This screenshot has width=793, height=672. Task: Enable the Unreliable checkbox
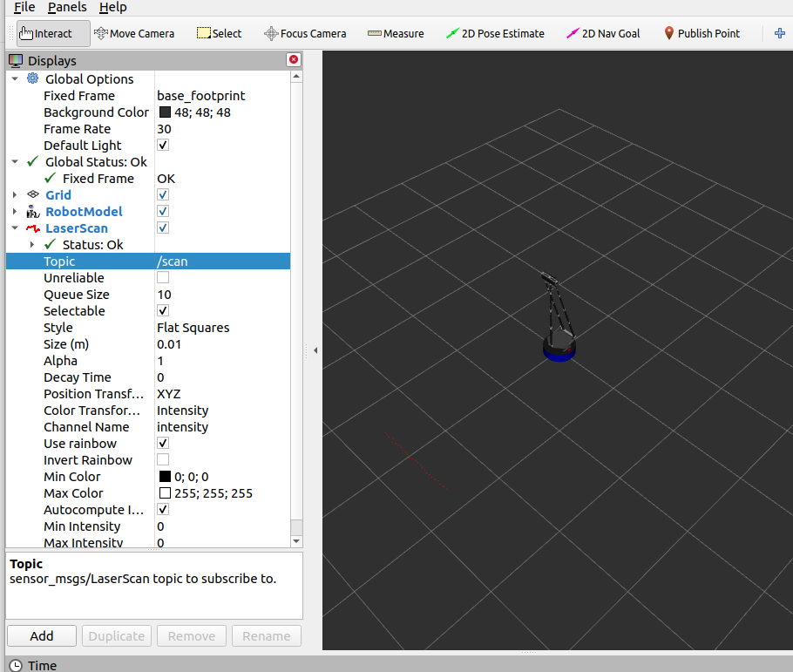163,277
